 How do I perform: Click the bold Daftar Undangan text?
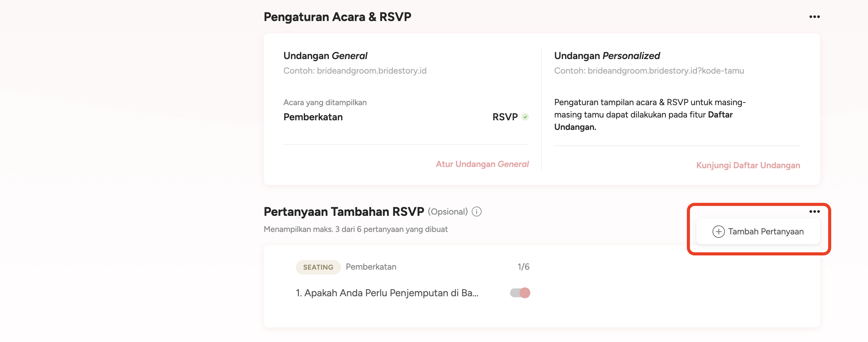click(720, 115)
